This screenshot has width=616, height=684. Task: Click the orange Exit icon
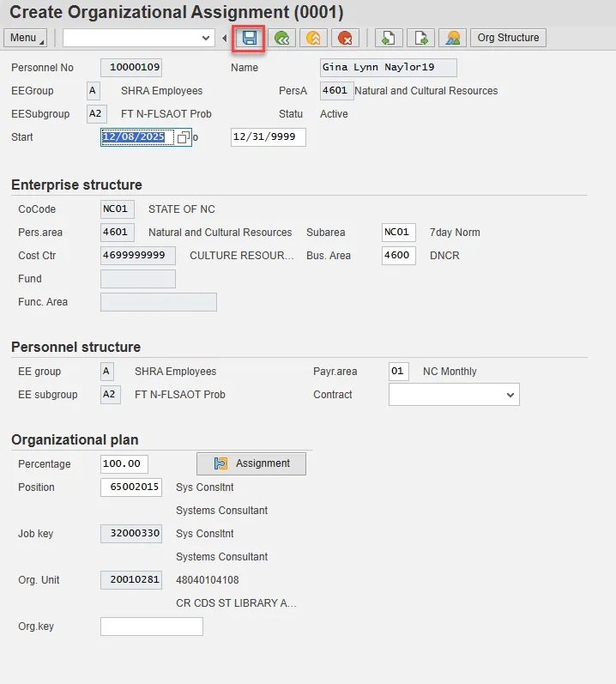pos(313,39)
